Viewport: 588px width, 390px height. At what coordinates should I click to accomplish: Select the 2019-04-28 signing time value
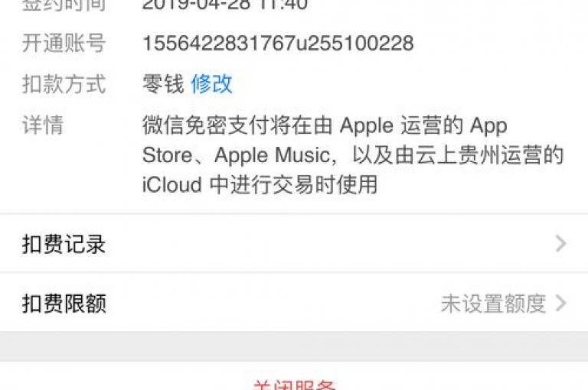point(225,5)
